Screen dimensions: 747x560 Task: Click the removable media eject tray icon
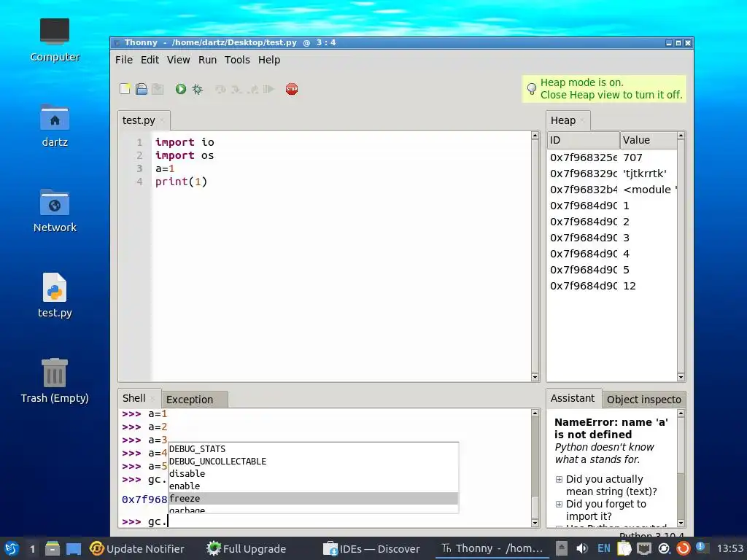point(562,548)
